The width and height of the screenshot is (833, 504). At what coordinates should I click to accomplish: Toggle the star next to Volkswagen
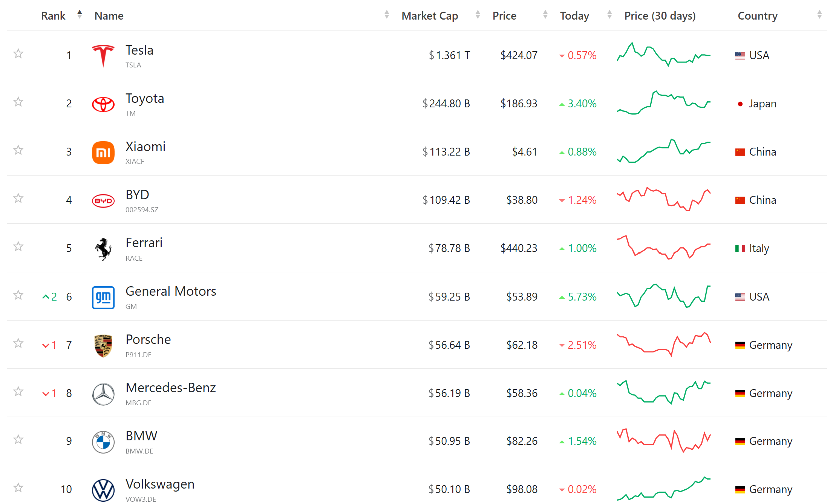coord(18,488)
